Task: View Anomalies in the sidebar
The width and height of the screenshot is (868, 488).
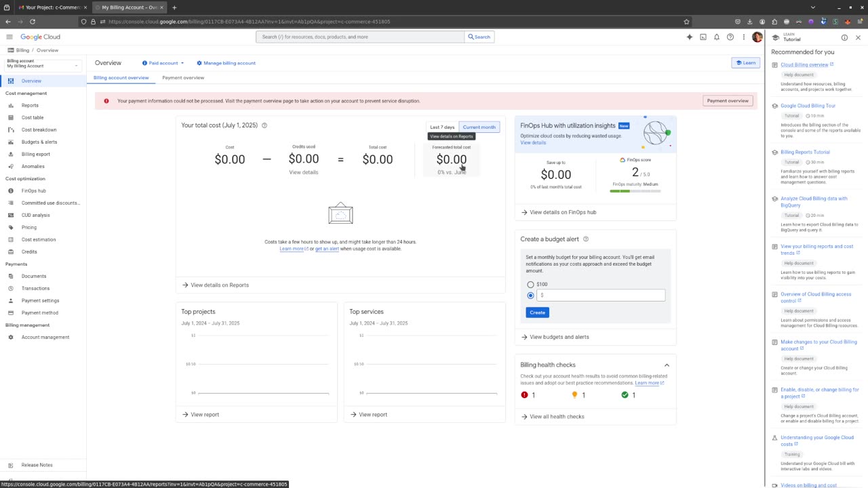Action: click(x=33, y=166)
